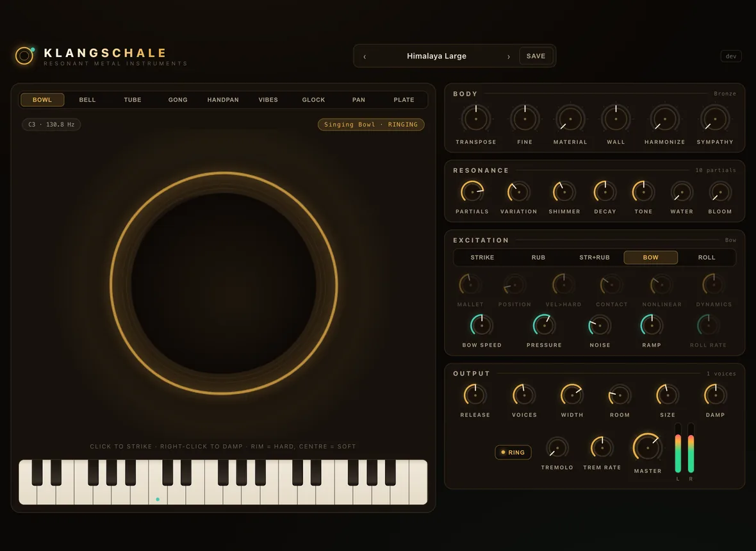
Task: Click the WALL knob
Action: tap(616, 119)
